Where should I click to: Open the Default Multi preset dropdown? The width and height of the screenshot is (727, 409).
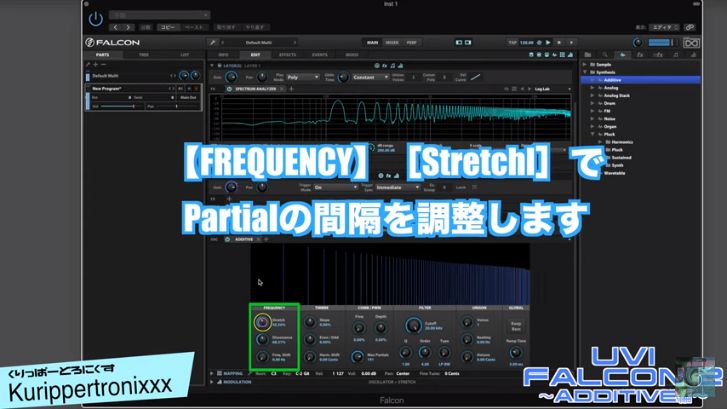point(259,43)
